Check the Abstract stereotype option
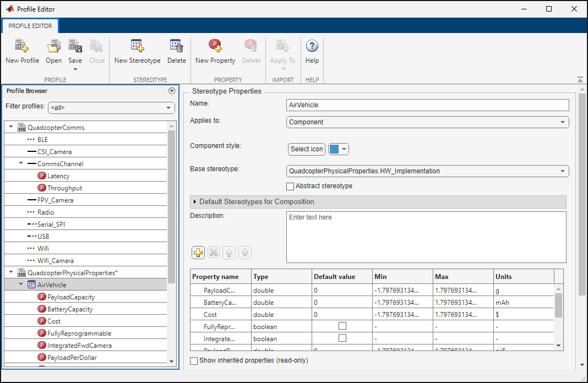This screenshot has height=383, width=588. tap(290, 186)
